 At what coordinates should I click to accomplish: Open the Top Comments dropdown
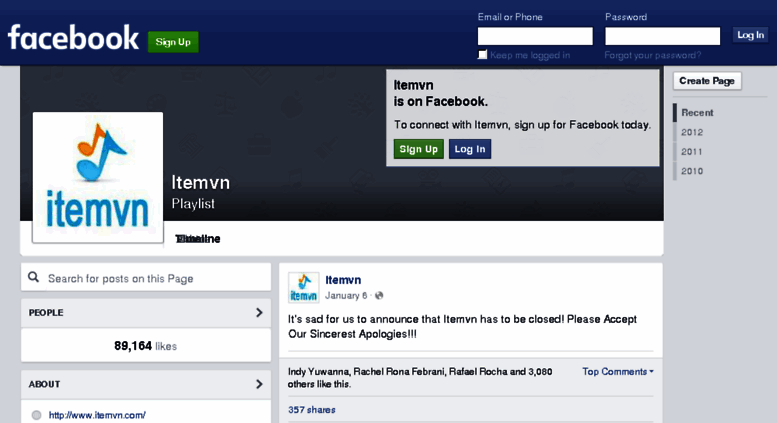(617, 371)
